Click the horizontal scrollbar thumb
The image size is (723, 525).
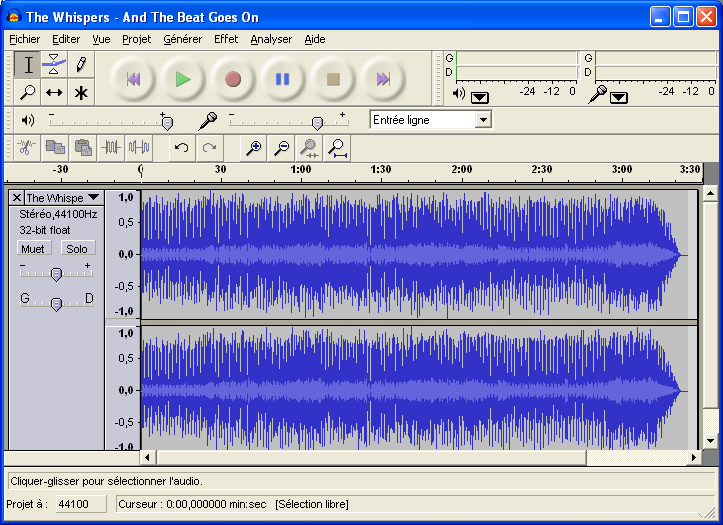tap(372, 458)
